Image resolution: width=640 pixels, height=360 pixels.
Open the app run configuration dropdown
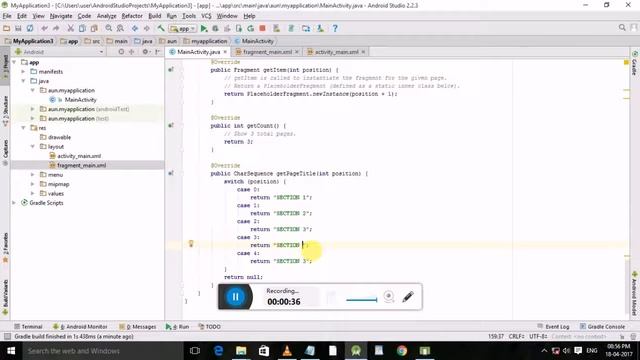[183, 29]
